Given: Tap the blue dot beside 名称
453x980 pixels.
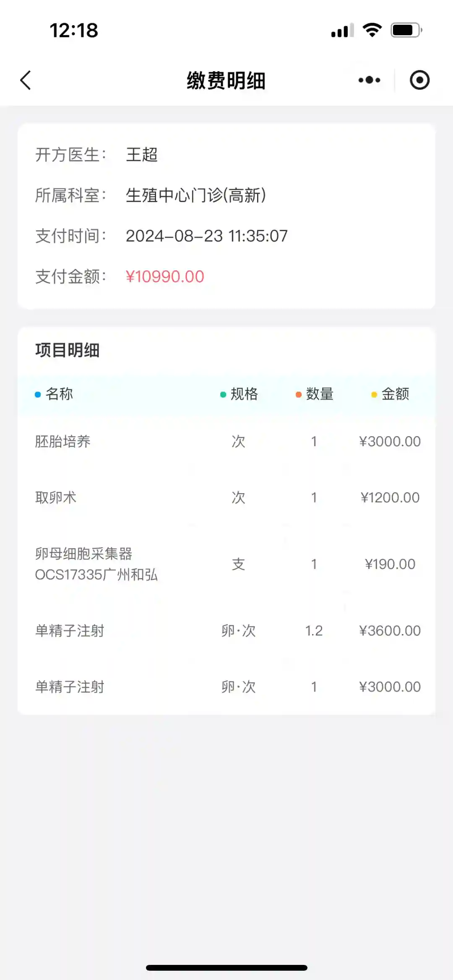Looking at the screenshot, I should click(38, 395).
